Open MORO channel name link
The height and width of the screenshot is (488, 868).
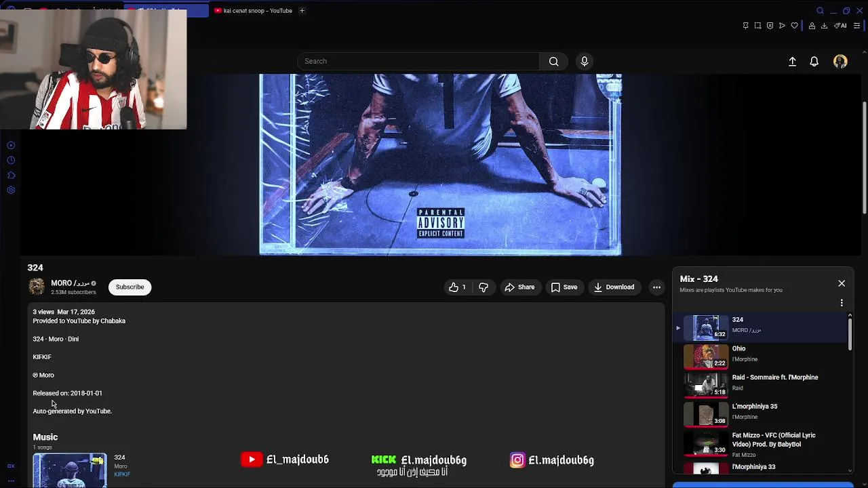click(x=70, y=283)
